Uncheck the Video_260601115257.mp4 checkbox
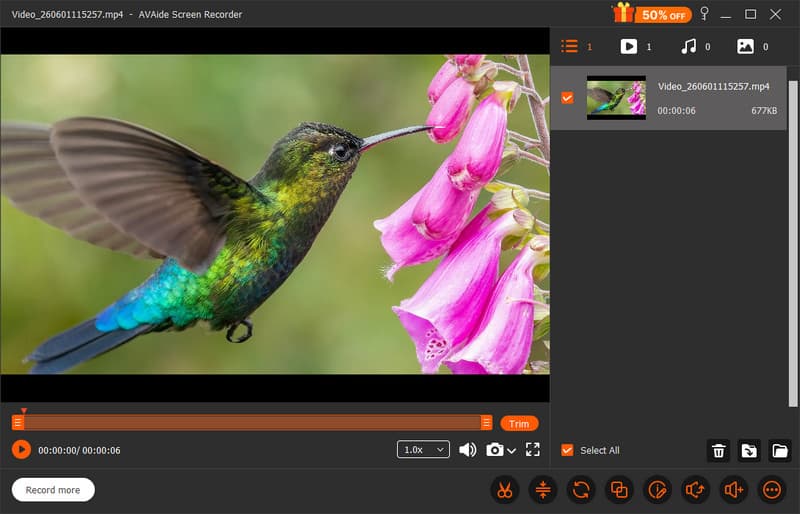The width and height of the screenshot is (800, 514). click(567, 97)
